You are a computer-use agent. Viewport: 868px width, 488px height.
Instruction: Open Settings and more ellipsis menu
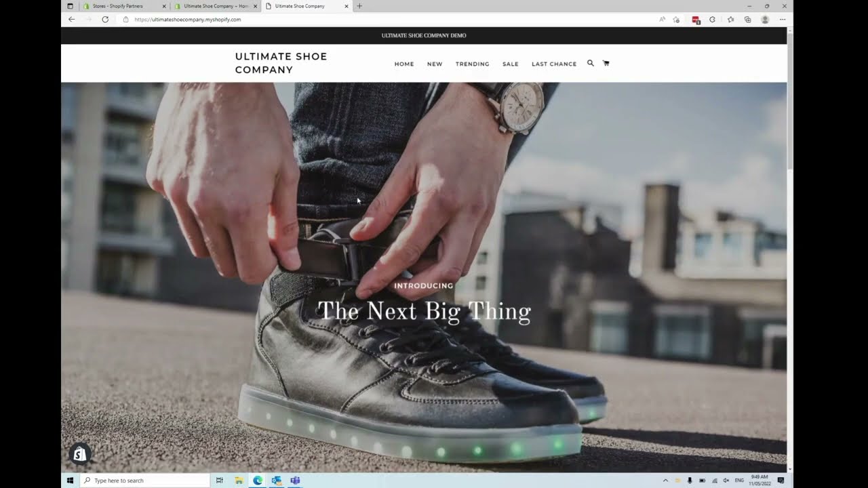click(x=783, y=20)
